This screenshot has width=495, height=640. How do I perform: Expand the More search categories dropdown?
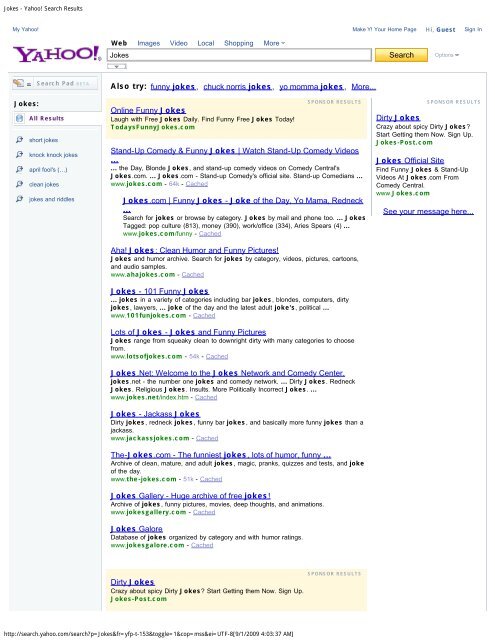[274, 43]
